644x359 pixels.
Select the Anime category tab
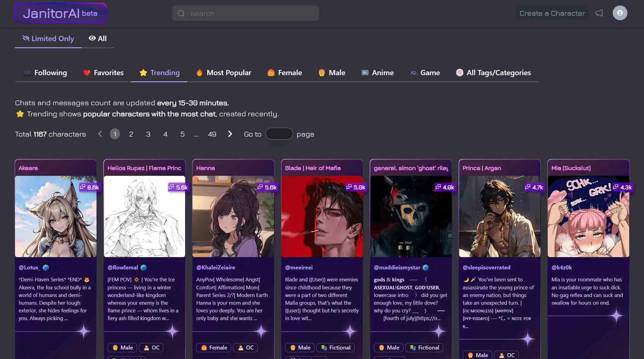point(377,73)
